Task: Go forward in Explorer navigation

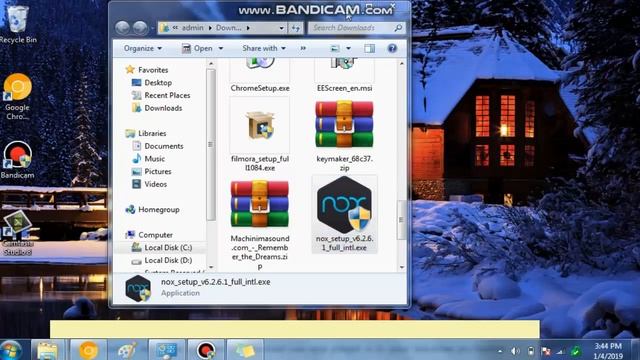Action: point(140,28)
